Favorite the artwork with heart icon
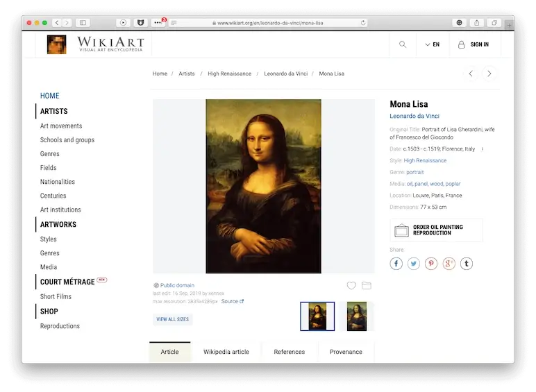Viewport: 536px width, 392px height. pos(351,285)
